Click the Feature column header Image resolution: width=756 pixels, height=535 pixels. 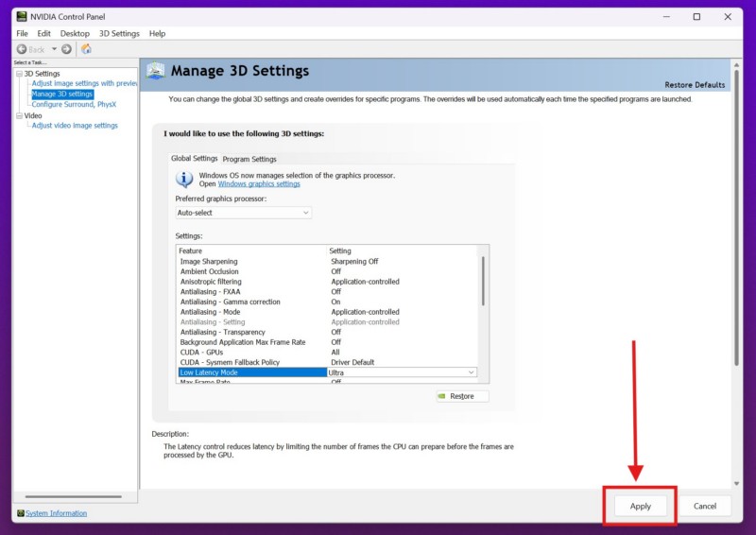(x=252, y=250)
